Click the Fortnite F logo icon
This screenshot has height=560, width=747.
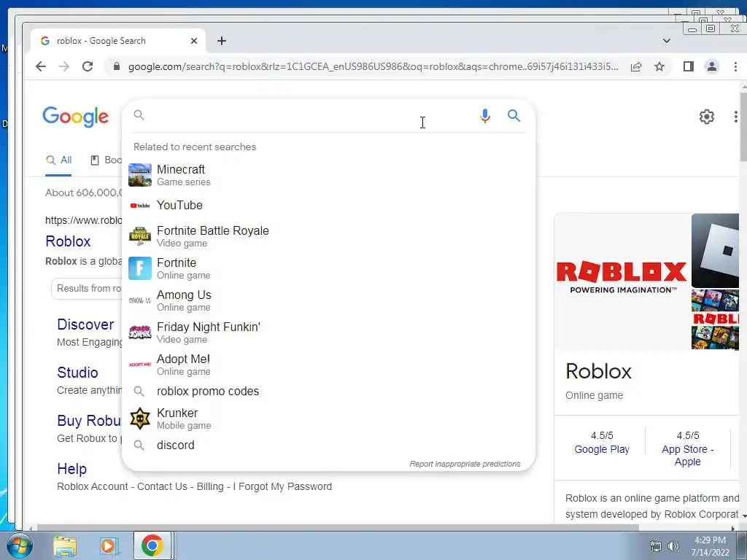pyautogui.click(x=140, y=268)
